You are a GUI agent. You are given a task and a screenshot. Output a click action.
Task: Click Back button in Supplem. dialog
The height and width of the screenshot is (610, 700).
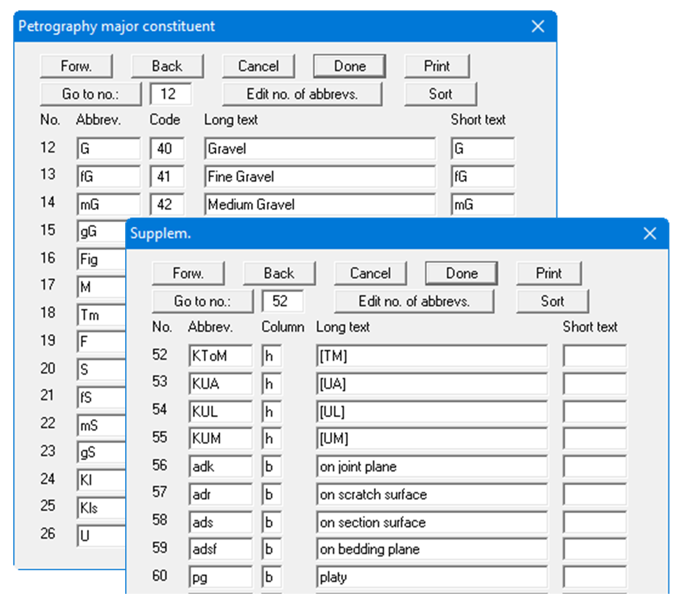[x=279, y=274]
